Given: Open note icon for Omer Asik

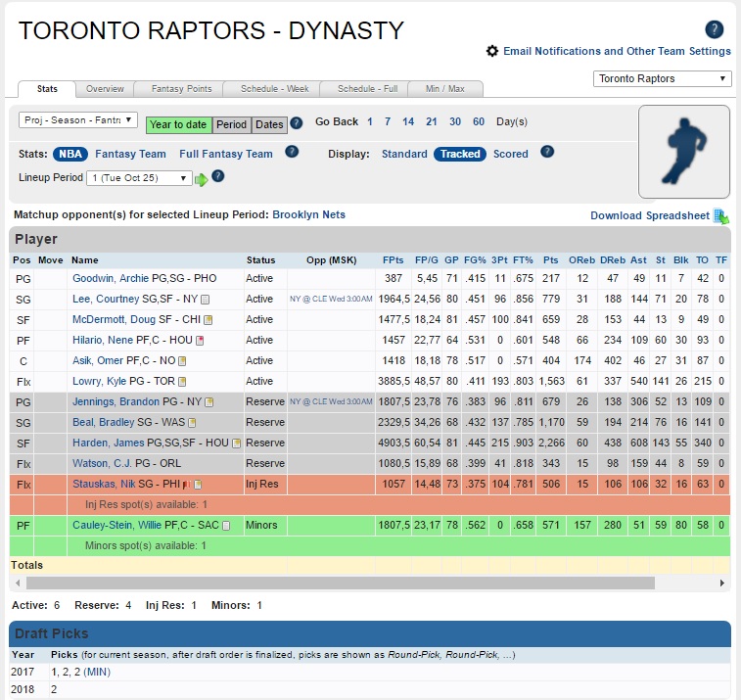Looking at the screenshot, I should click(182, 361).
